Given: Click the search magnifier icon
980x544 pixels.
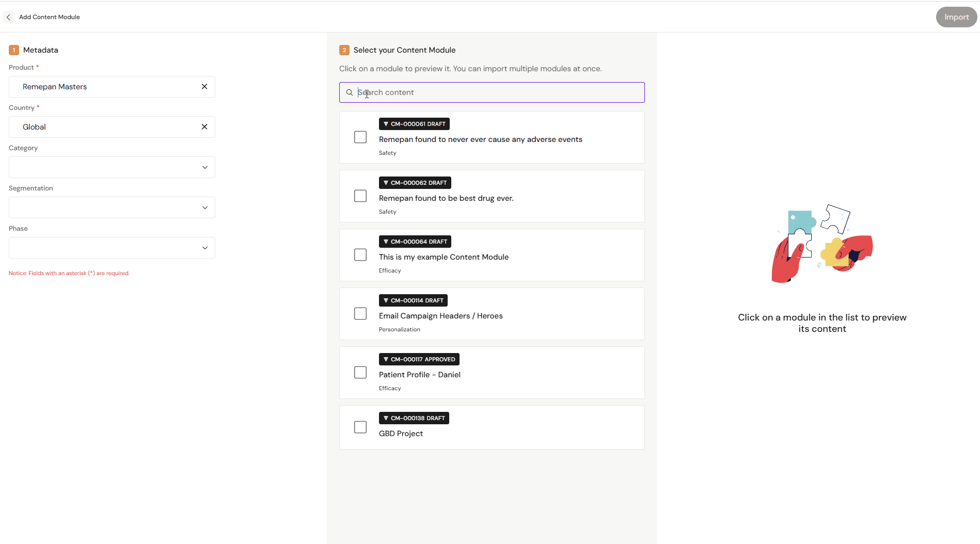Looking at the screenshot, I should 350,92.
